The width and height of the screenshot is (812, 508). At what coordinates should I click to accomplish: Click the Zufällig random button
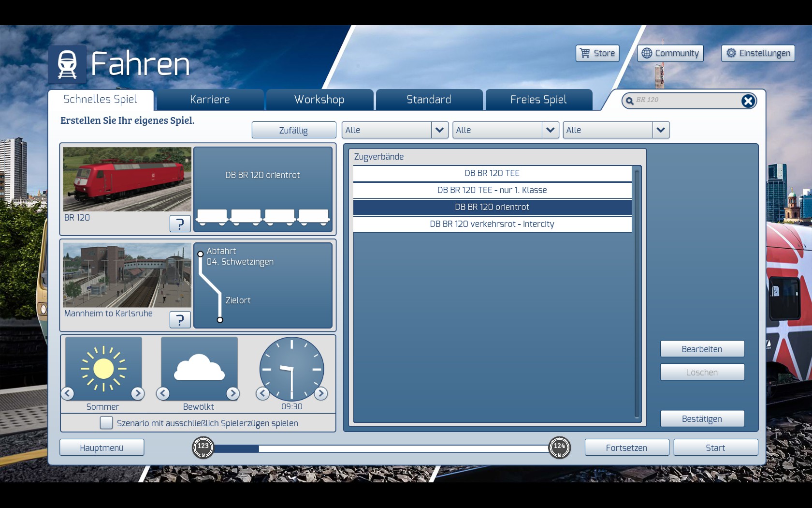click(x=294, y=130)
